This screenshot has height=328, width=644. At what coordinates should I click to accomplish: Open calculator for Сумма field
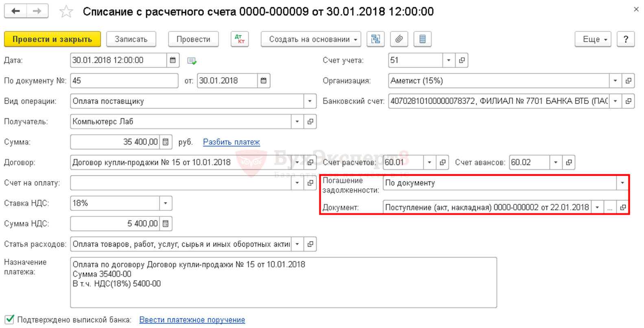tap(166, 142)
